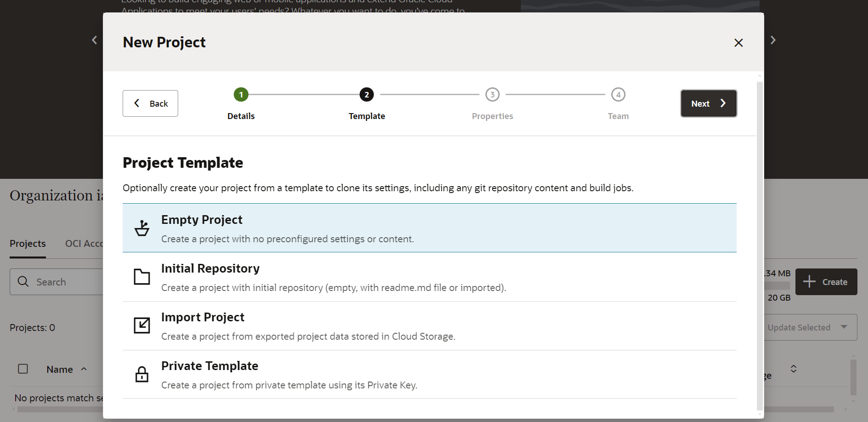
Task: Close the New Project dialog
Action: tap(738, 43)
